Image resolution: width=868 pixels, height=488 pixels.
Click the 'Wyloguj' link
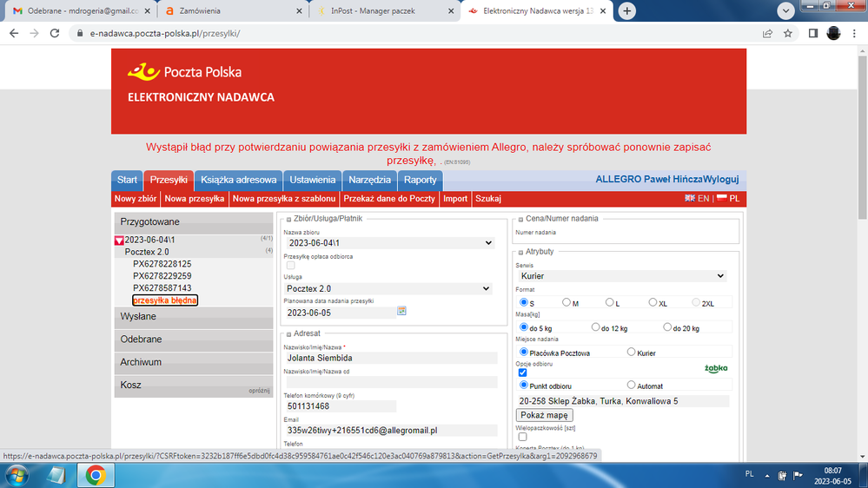coord(721,179)
